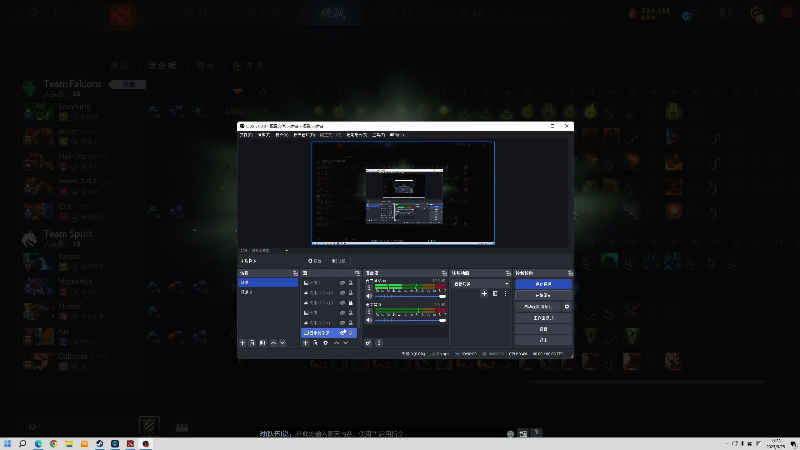Remove transition using trash icon in Transitions panel

click(x=495, y=293)
